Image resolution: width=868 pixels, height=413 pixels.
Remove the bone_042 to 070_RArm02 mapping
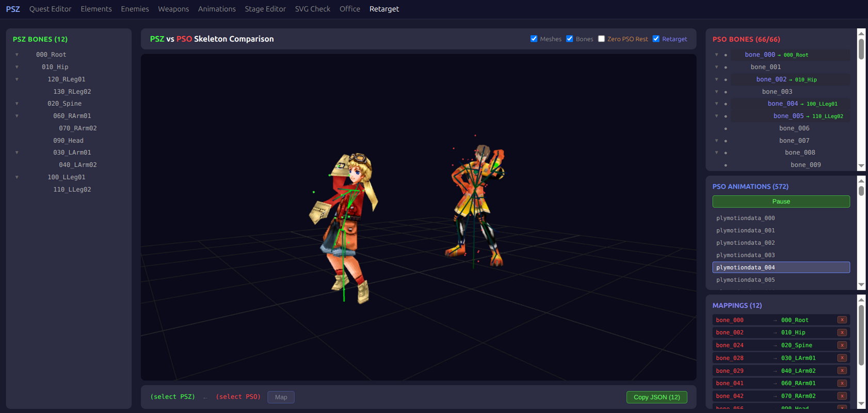(842, 396)
